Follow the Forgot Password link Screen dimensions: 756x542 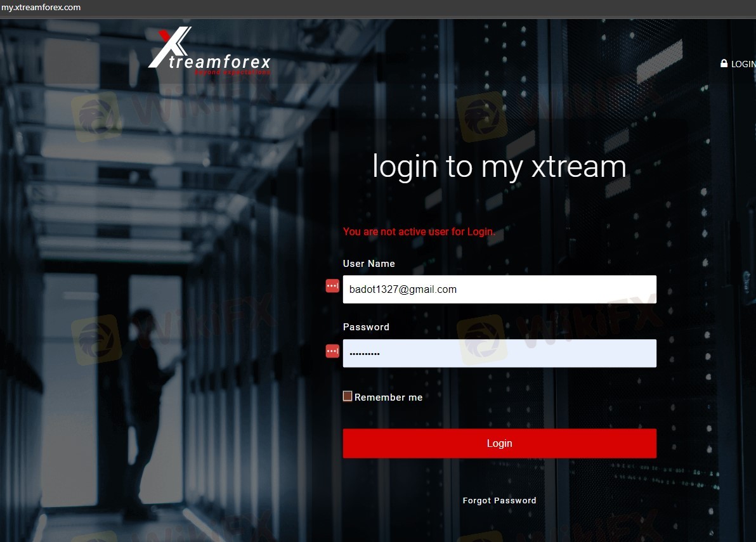click(x=500, y=501)
